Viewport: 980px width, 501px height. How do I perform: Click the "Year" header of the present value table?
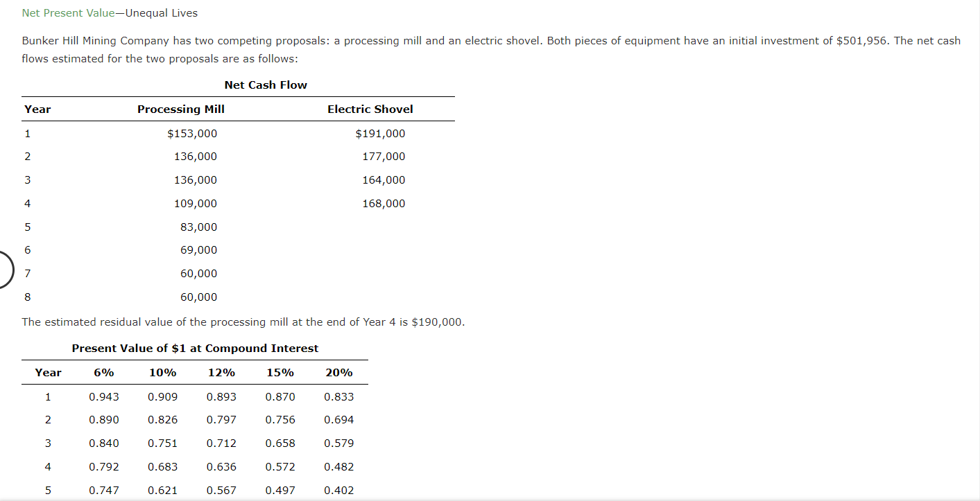pos(48,373)
